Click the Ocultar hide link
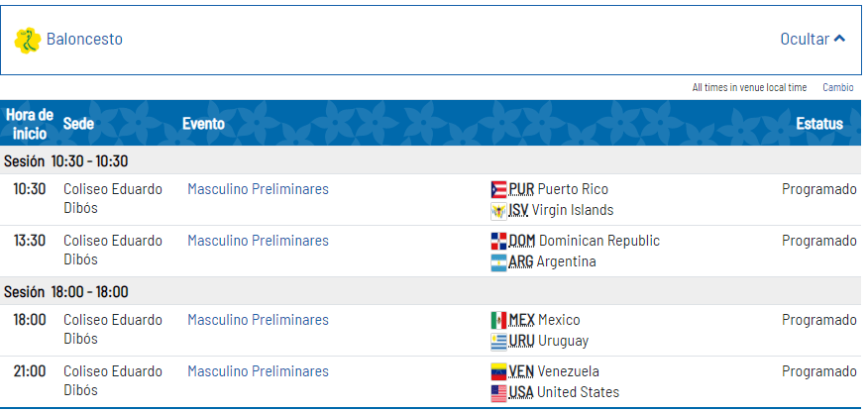 pos(805,40)
